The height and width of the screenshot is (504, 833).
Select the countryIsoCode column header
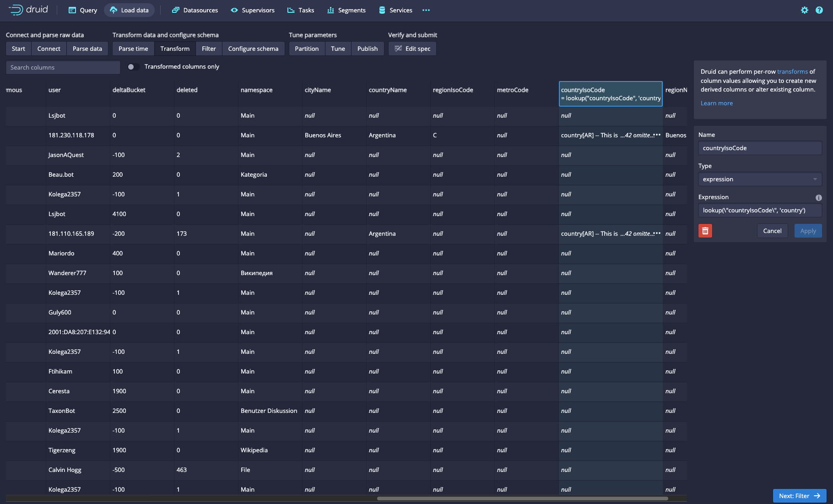[610, 94]
